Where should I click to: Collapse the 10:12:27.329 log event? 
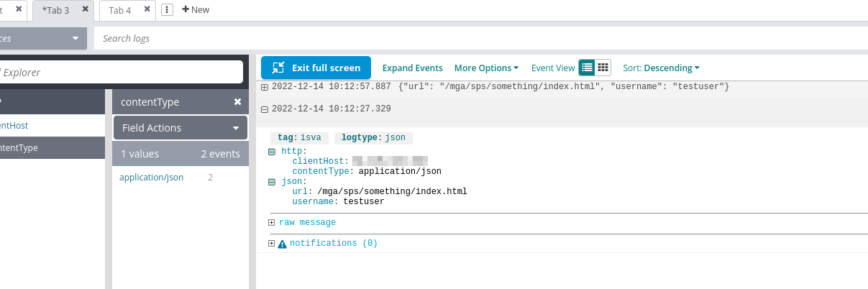[x=265, y=109]
